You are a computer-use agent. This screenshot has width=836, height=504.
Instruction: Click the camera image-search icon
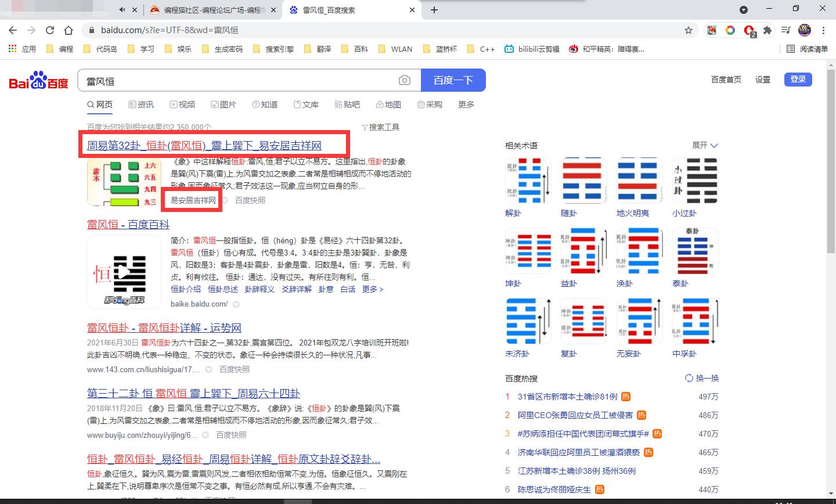[405, 81]
